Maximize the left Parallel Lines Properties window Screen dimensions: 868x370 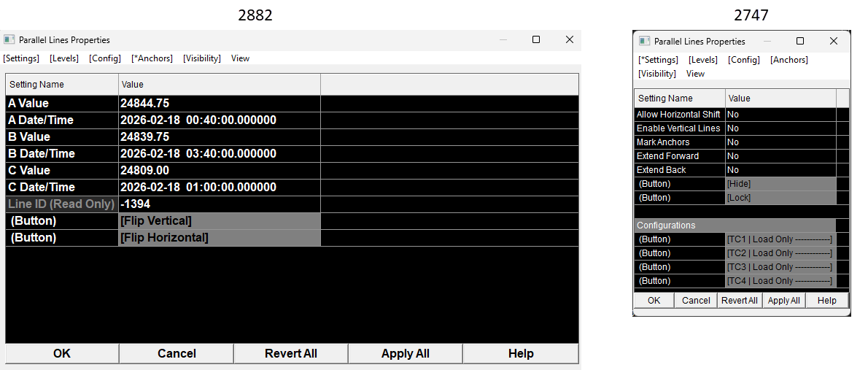(536, 39)
